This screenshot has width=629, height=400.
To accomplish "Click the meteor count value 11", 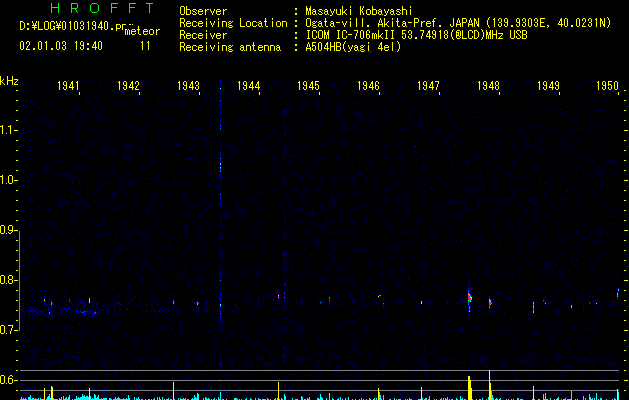I will (145, 46).
